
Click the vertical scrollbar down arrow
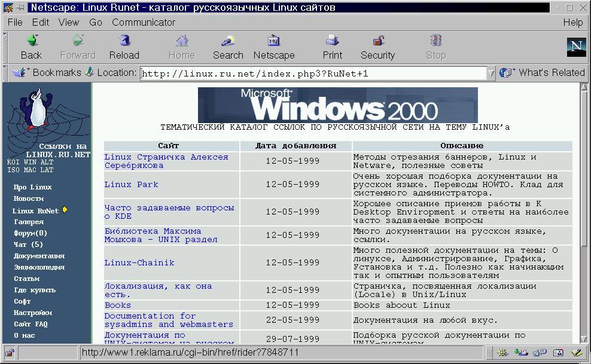point(584,339)
